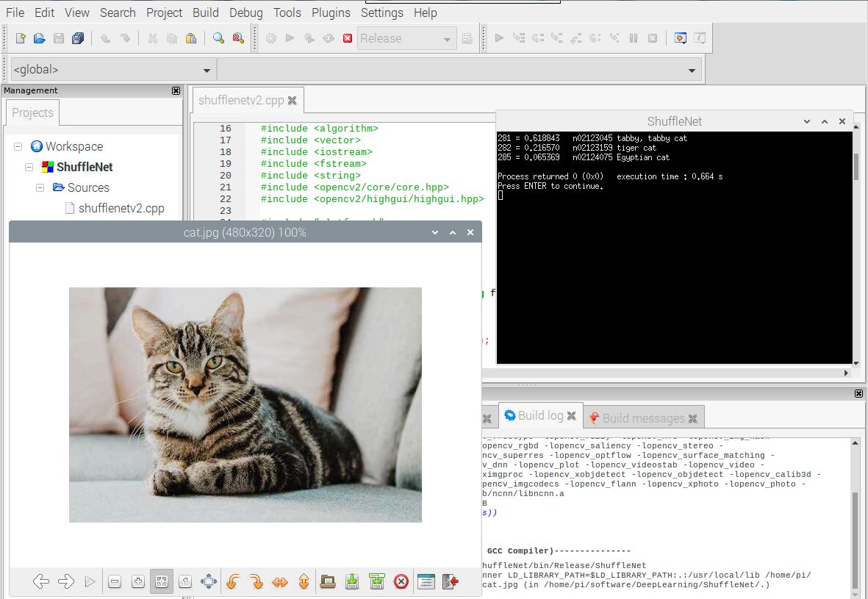Screen dimensions: 868x599
Task: Zoom in on the cat image
Action: pyautogui.click(x=137, y=582)
